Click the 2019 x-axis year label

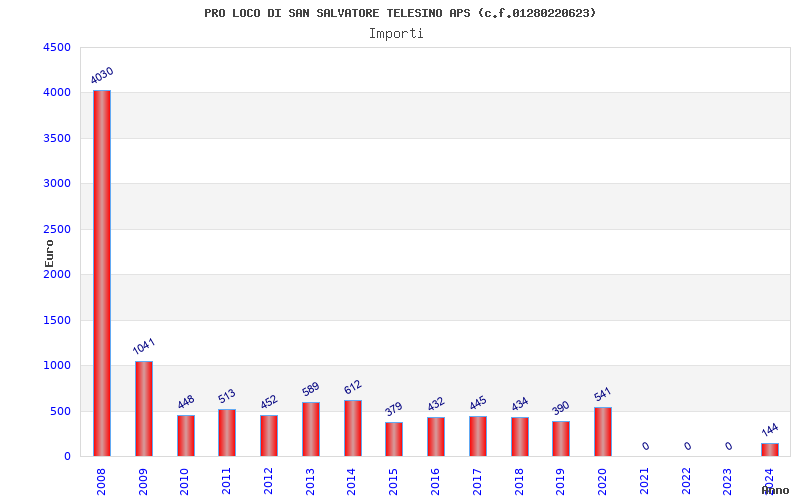click(560, 481)
